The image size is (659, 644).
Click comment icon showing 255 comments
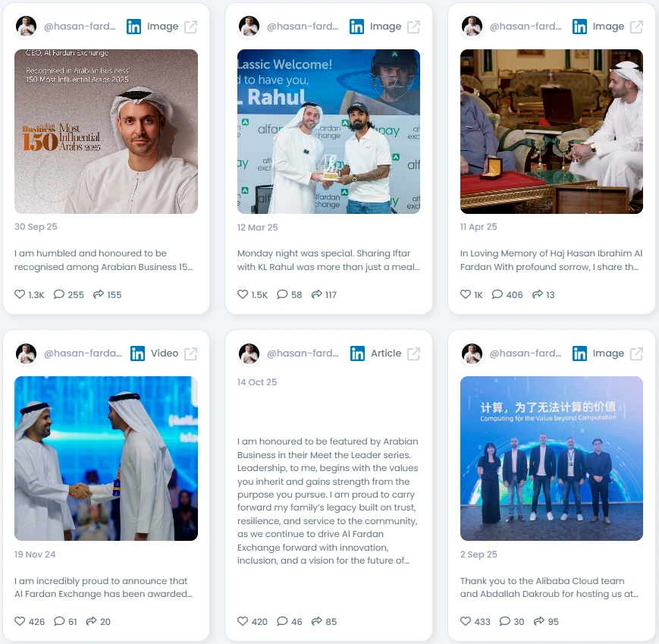pos(59,294)
